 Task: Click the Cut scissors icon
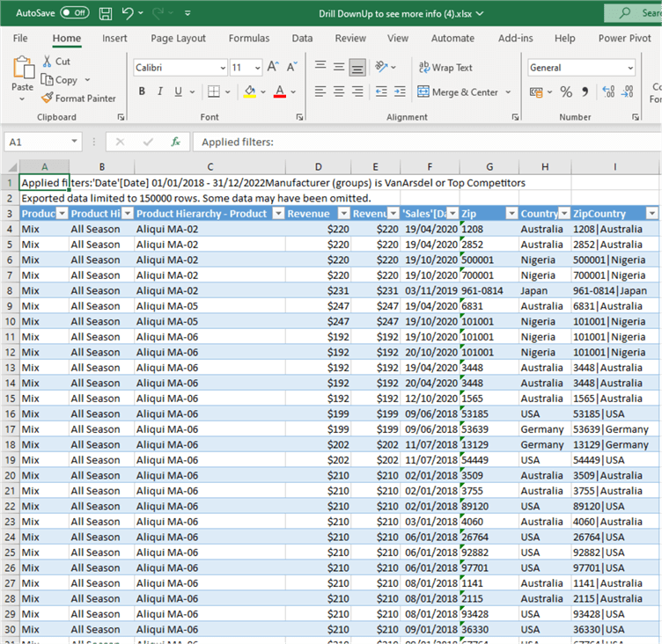[x=48, y=62]
